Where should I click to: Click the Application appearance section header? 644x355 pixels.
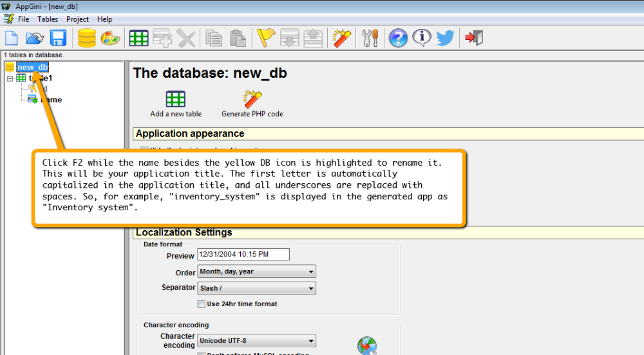(x=388, y=134)
